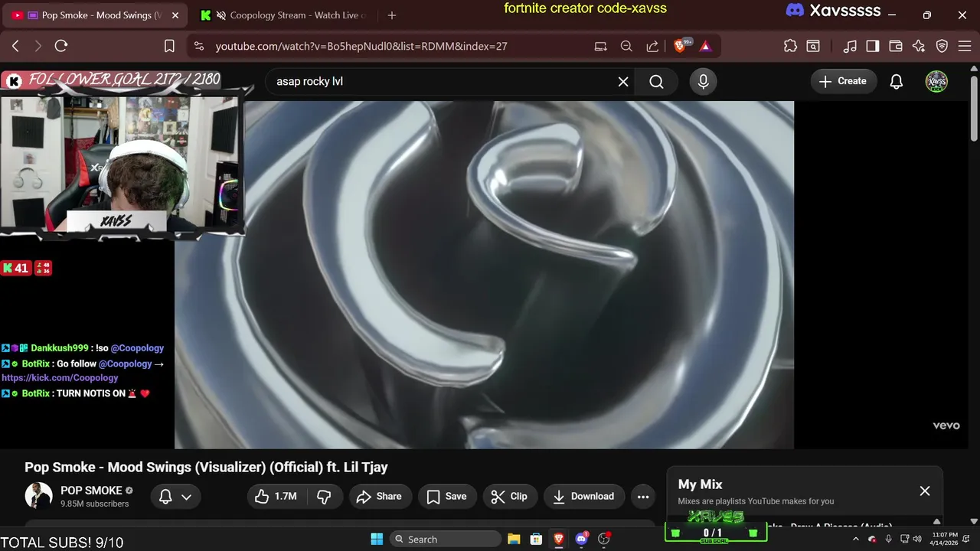Start voice search with microphone
Viewport: 980px width, 551px height.
point(703,81)
